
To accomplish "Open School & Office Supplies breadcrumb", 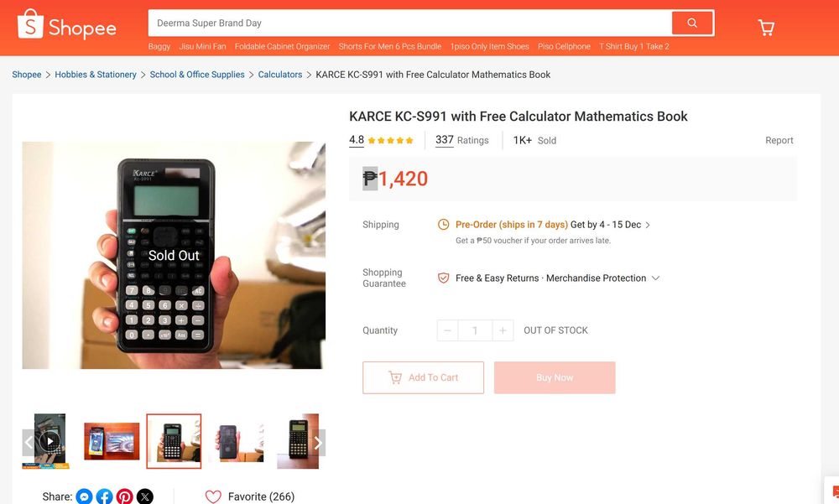I will point(197,75).
